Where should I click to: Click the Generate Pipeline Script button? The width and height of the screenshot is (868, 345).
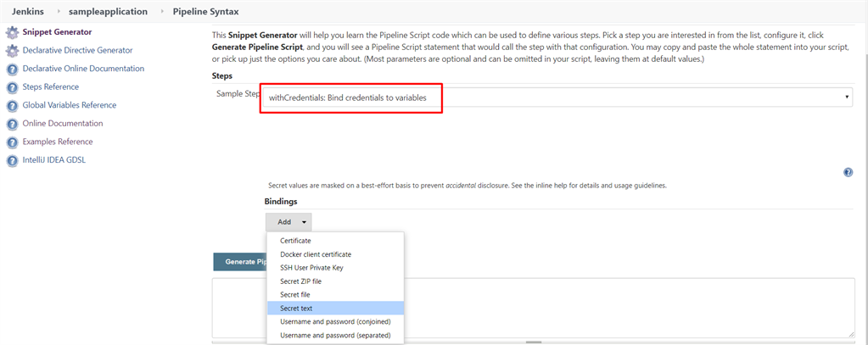[240, 262]
